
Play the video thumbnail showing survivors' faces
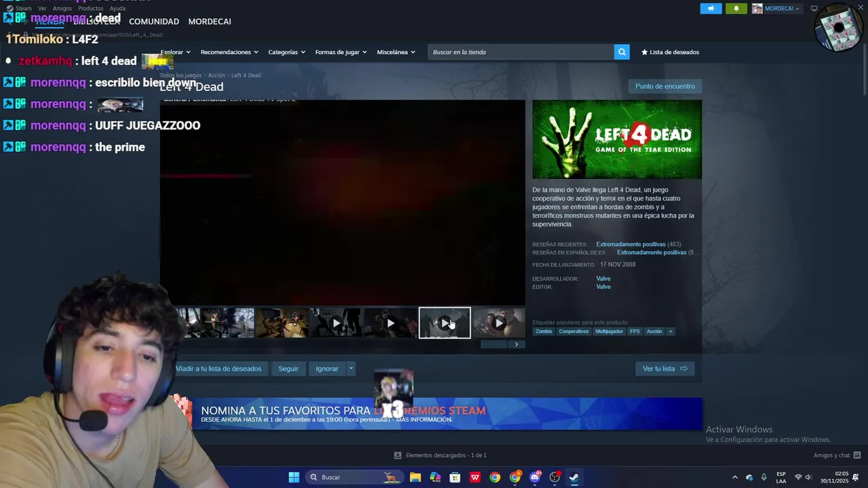coord(498,323)
